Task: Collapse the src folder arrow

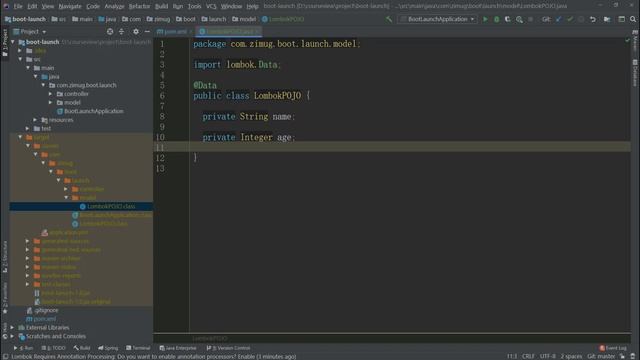Action: 20,59
